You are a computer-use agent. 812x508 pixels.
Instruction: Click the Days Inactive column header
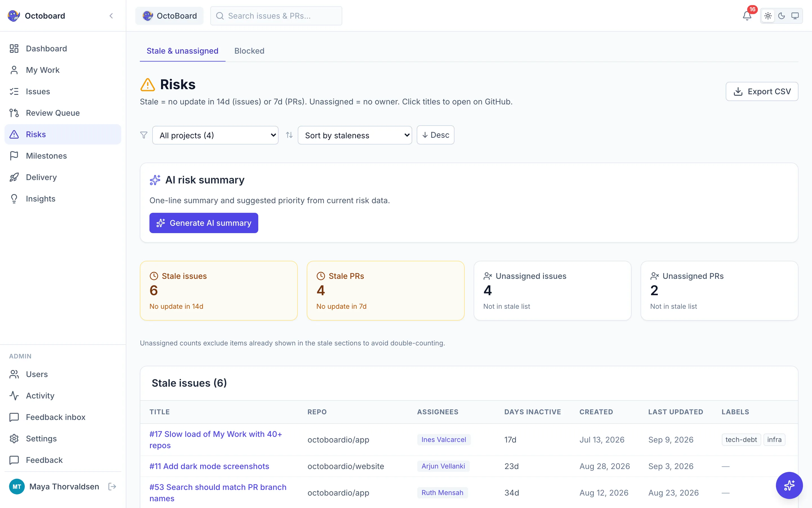click(533, 412)
